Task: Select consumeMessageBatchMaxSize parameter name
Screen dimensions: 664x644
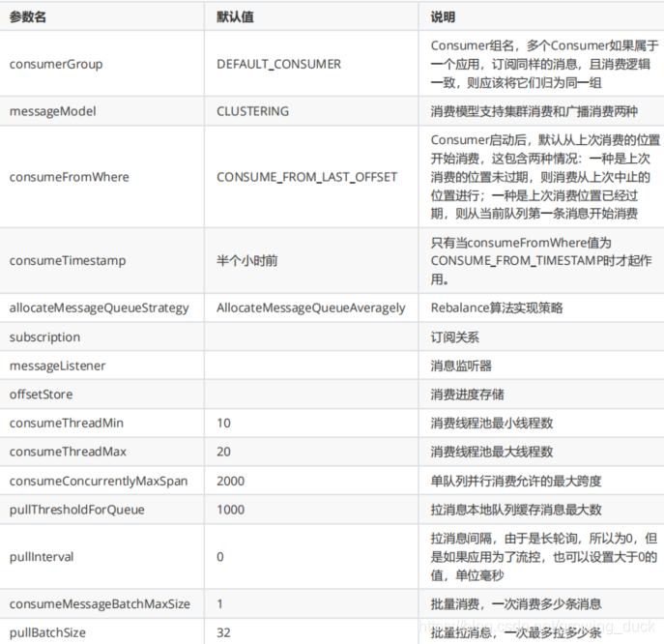Action: click(x=100, y=603)
